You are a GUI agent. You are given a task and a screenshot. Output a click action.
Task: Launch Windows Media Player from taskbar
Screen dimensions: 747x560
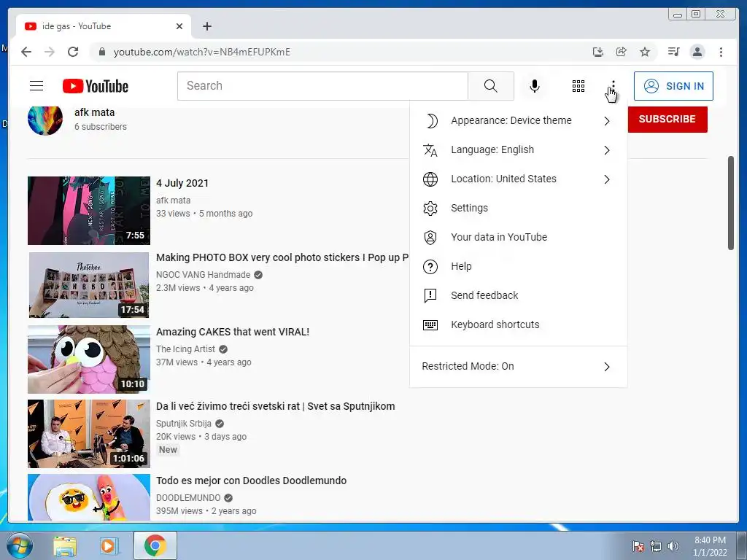tap(109, 545)
